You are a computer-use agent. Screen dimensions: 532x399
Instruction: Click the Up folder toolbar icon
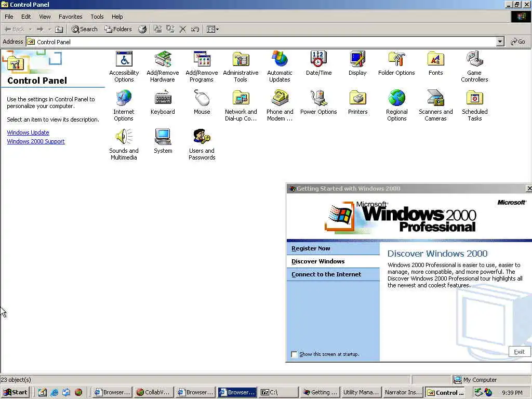pyautogui.click(x=59, y=29)
